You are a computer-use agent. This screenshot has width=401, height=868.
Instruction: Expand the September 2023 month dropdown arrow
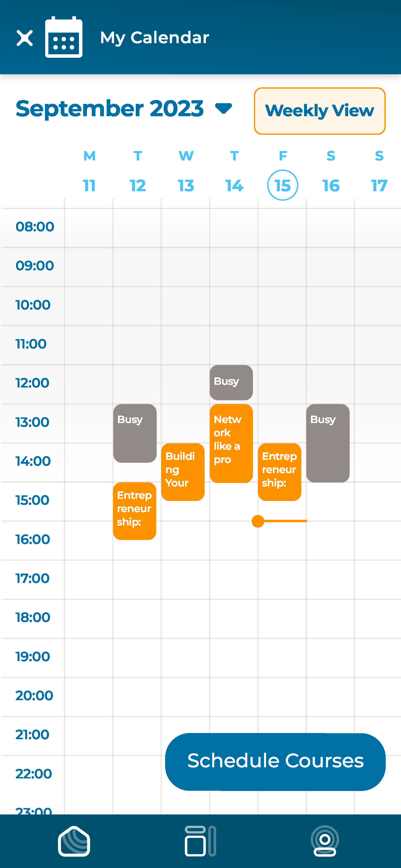[223, 109]
